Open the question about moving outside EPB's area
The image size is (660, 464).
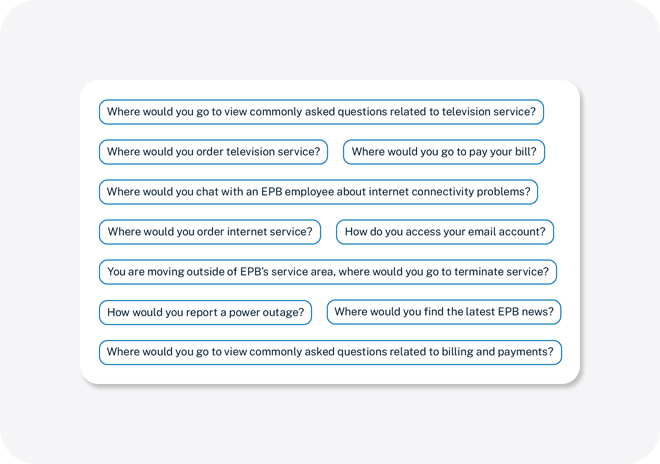coord(328,272)
